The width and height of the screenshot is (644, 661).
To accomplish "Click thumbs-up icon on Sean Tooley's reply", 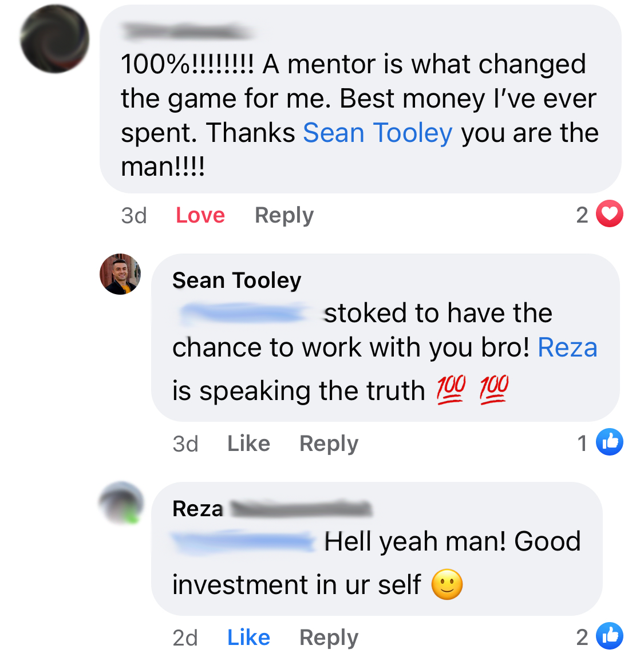I will click(610, 442).
